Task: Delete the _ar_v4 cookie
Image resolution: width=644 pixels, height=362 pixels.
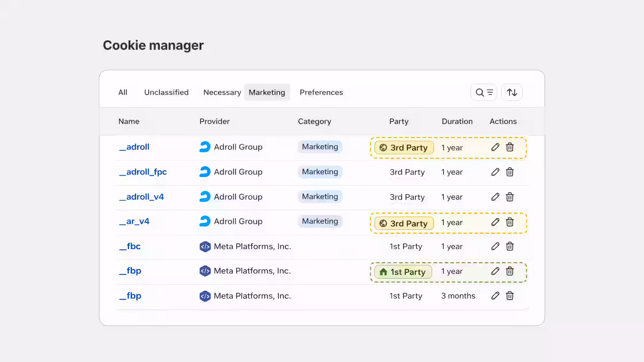Action: pyautogui.click(x=510, y=222)
